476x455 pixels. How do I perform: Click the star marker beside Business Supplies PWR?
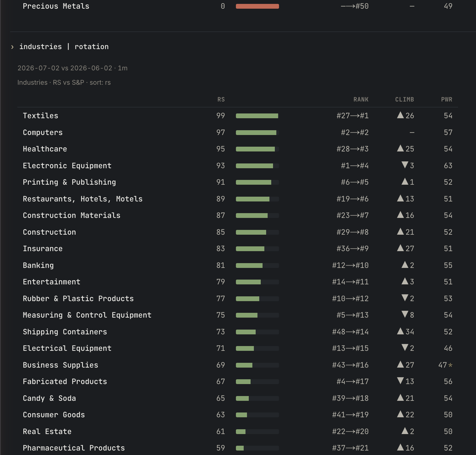tap(450, 365)
